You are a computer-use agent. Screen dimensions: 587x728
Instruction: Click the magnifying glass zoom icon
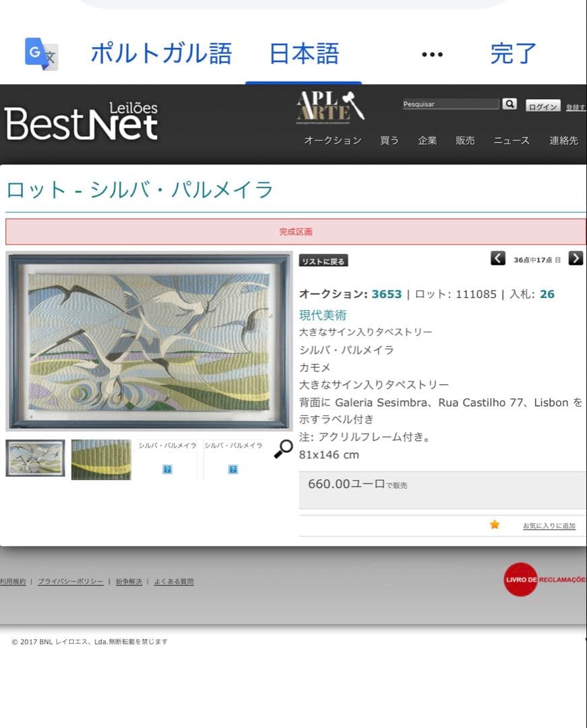[x=283, y=449]
